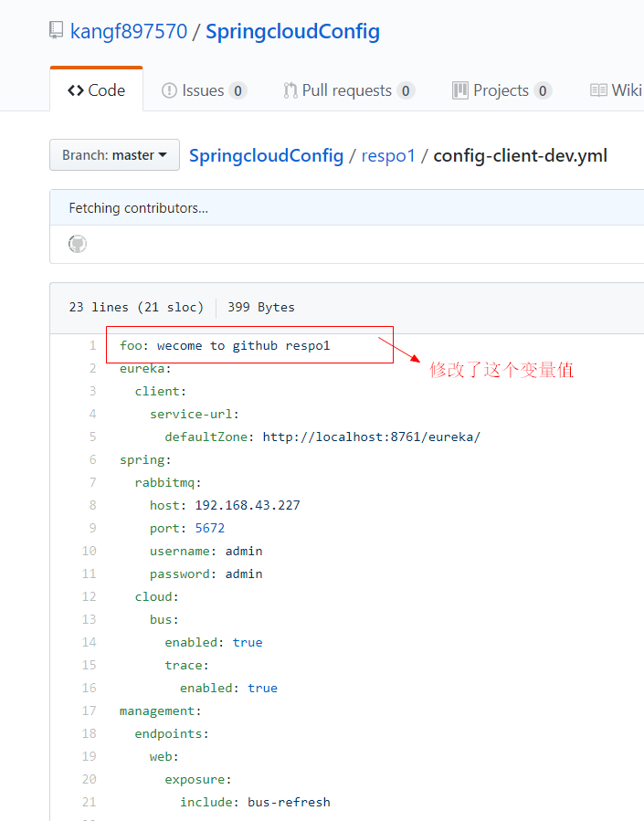Click the port value 5672
644x821 pixels.
(210, 529)
